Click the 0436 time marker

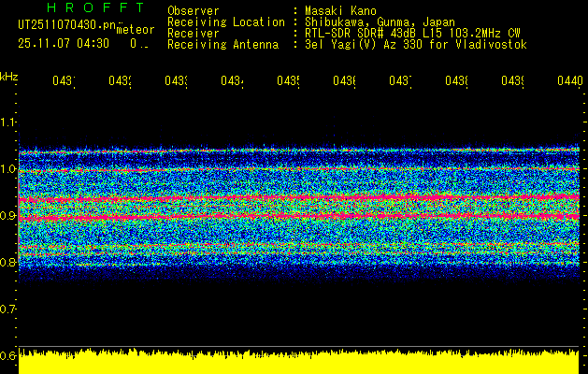pos(344,80)
